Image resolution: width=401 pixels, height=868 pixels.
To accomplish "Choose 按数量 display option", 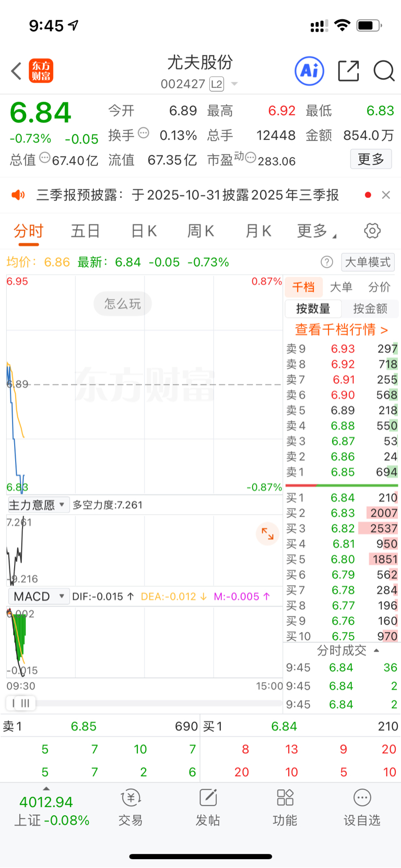I will [x=313, y=308].
